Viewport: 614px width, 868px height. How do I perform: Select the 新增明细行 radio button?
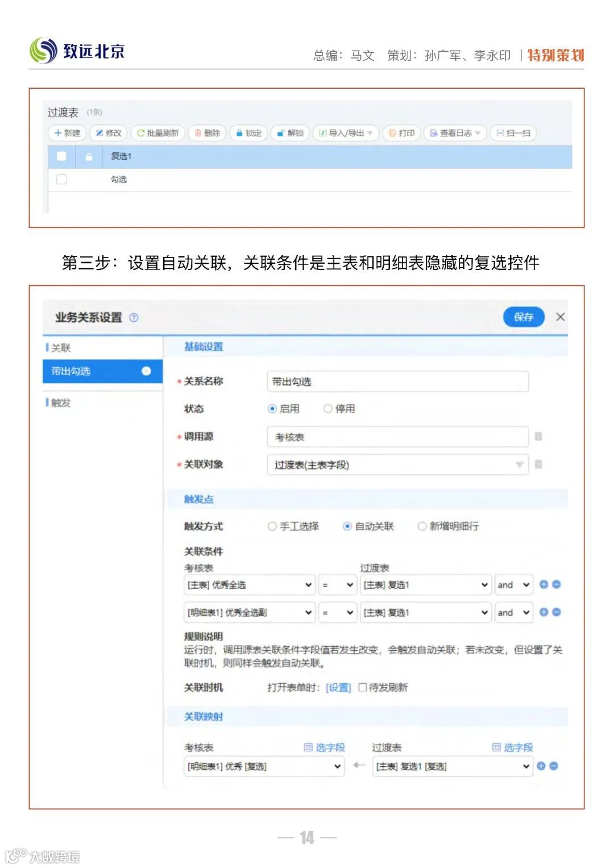422,526
